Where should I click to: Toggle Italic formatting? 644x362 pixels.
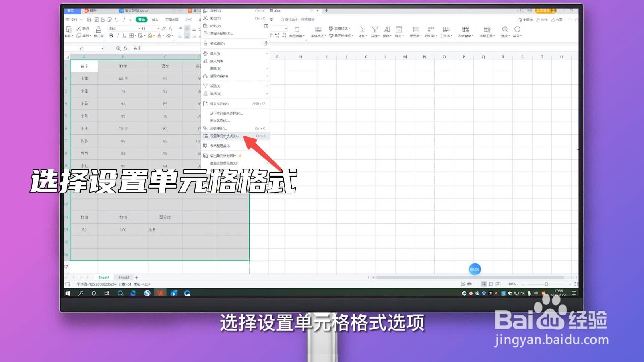point(118,36)
